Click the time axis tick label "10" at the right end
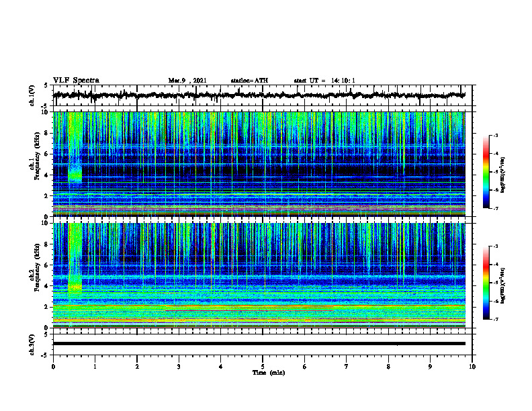532x411 pixels. (472, 367)
